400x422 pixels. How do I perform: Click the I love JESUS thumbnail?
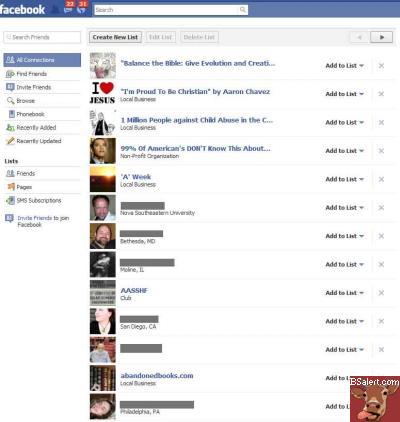point(103,94)
